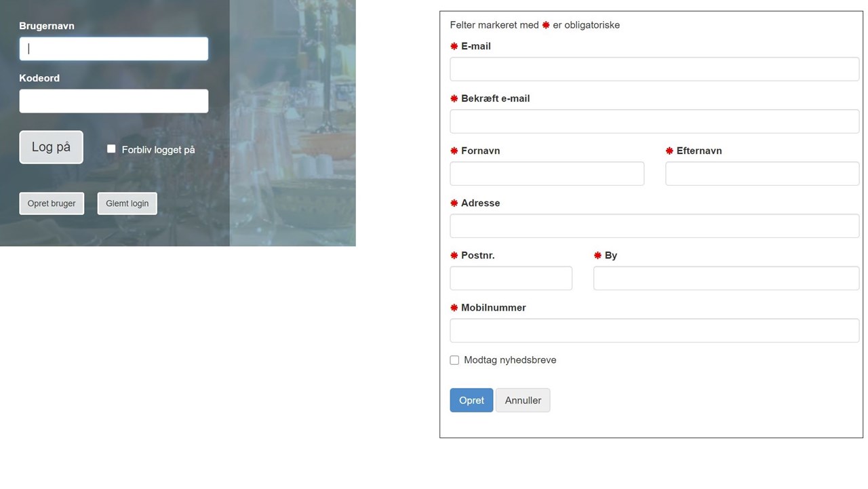Click the Log på button

pos(52,147)
